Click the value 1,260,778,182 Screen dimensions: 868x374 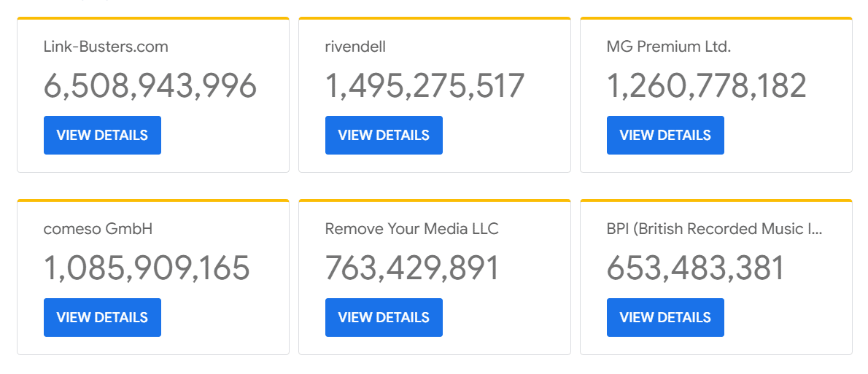coord(706,86)
